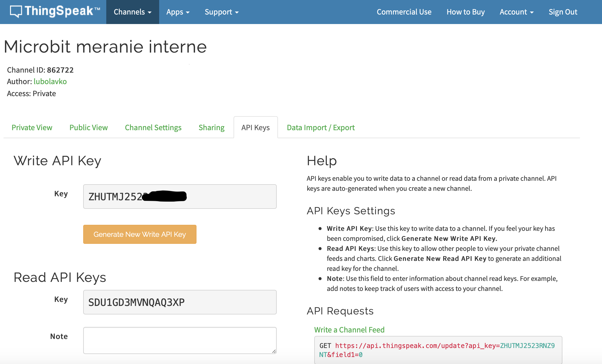Open the Support dropdown menu
602x364 pixels.
(221, 12)
